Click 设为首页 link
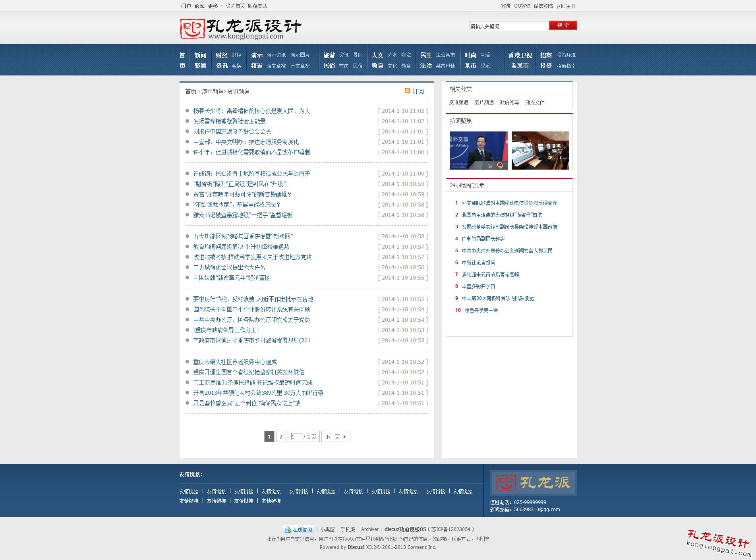Screen dimensions: 756x560 coord(235,6)
